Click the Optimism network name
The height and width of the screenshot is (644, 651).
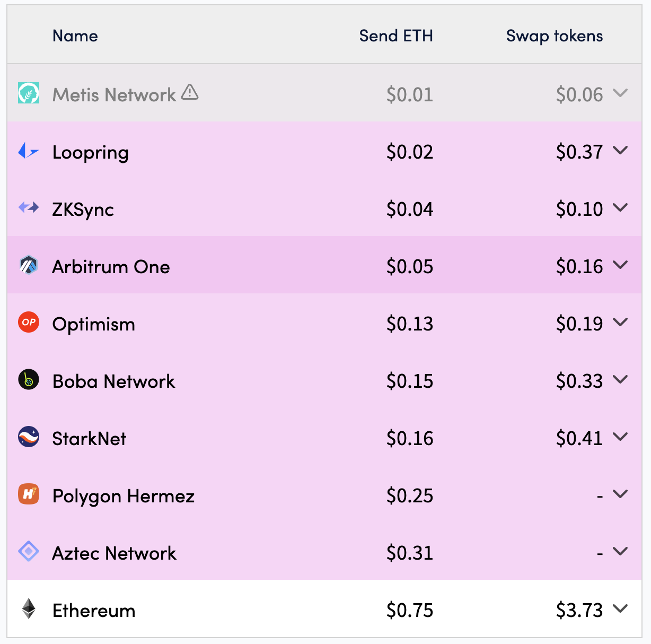tap(94, 324)
